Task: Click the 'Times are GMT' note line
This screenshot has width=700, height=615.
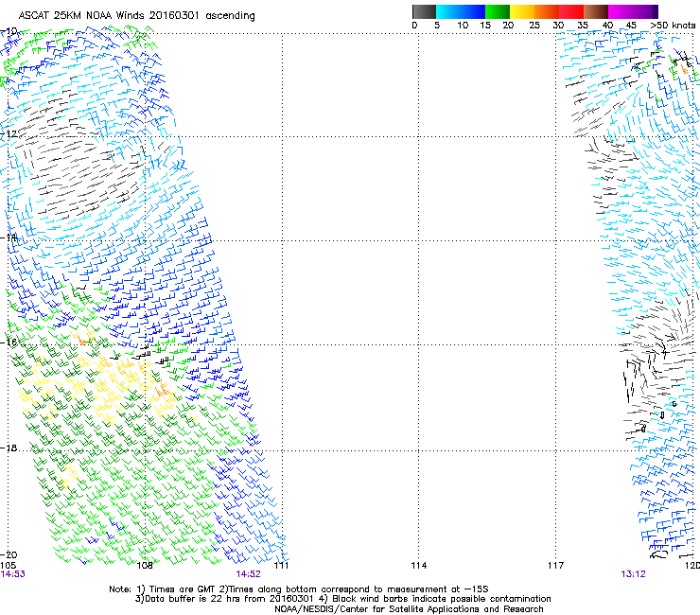Action: 299,589
